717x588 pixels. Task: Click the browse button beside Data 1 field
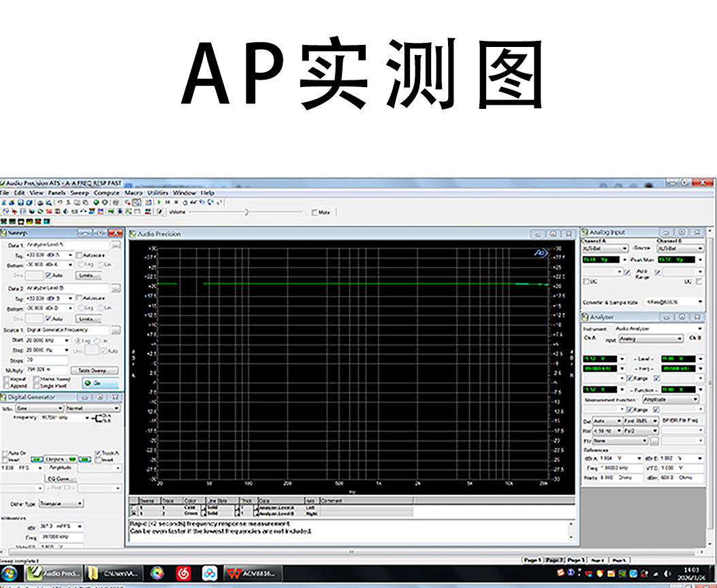coord(116,246)
